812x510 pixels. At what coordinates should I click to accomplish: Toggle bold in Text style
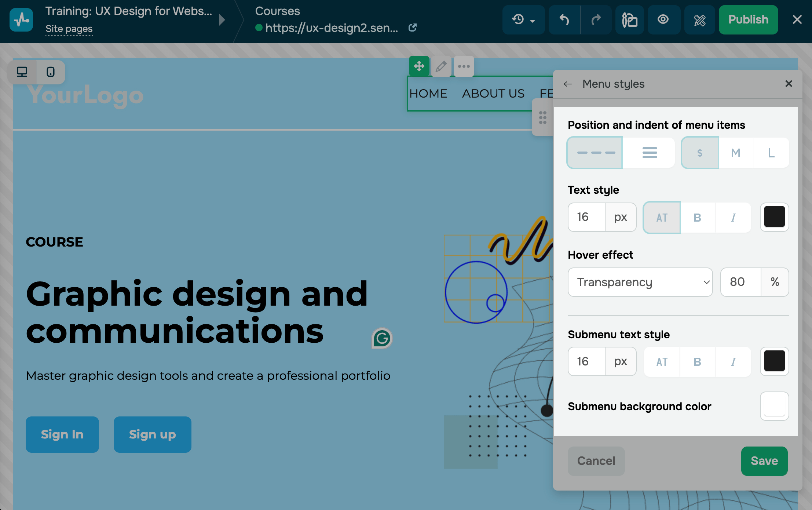click(698, 218)
